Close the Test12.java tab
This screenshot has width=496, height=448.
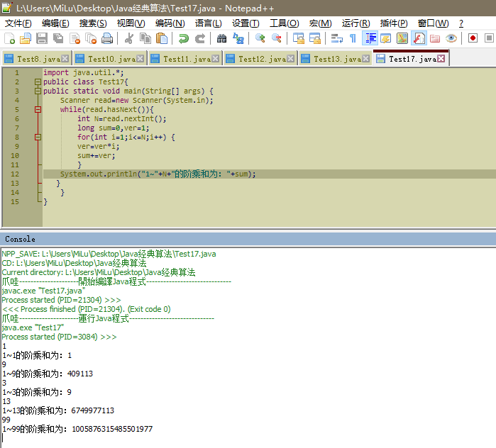(291, 59)
